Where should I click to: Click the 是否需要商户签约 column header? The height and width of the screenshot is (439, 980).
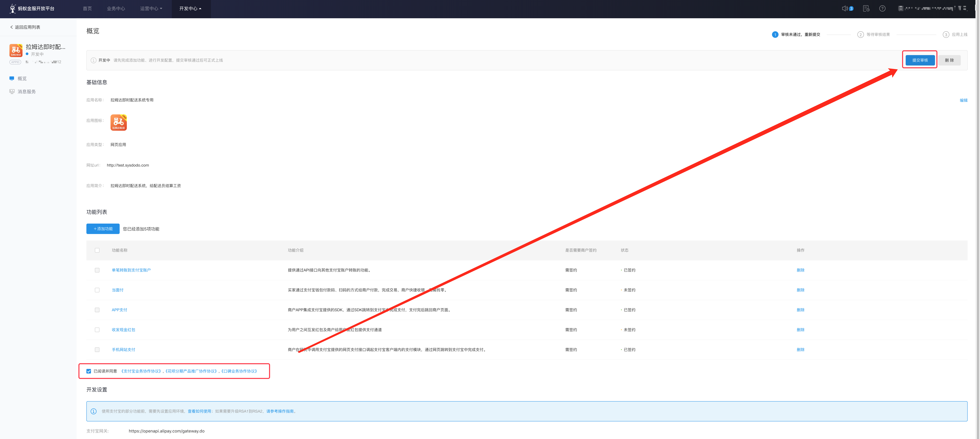[x=581, y=250]
